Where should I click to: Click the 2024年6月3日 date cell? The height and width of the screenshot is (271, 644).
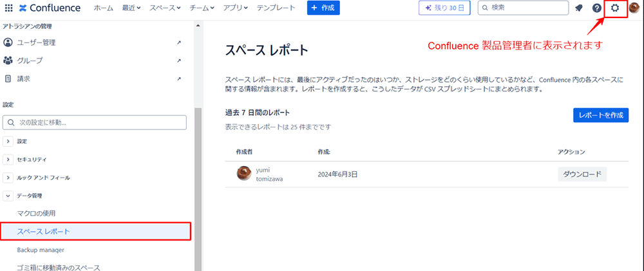[x=337, y=174]
